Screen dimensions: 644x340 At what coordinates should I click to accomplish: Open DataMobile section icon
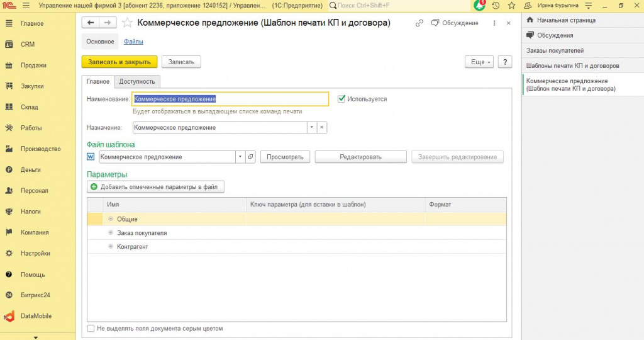point(9,315)
